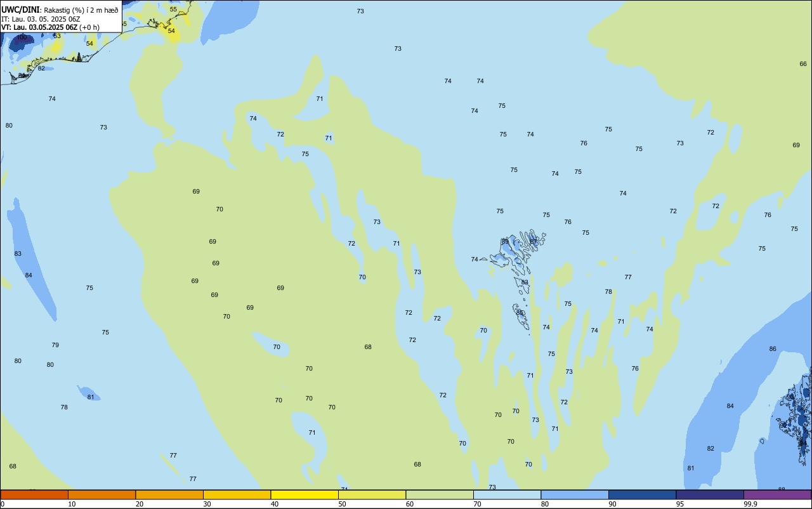Viewport: 812px width, 509px height.
Task: Click the dark orange 0–10 legend swatch
Action: [x=34, y=494]
